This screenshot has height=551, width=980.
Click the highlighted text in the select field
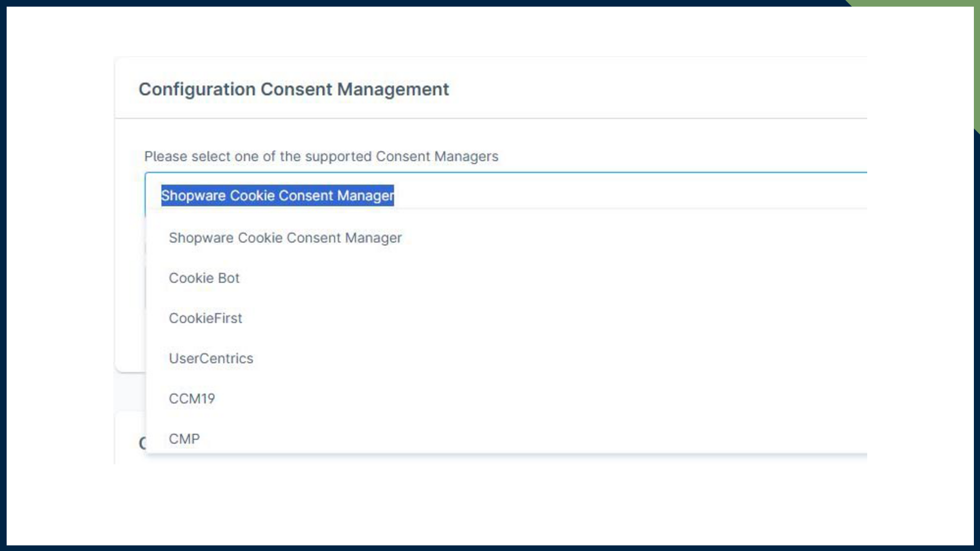click(x=277, y=195)
